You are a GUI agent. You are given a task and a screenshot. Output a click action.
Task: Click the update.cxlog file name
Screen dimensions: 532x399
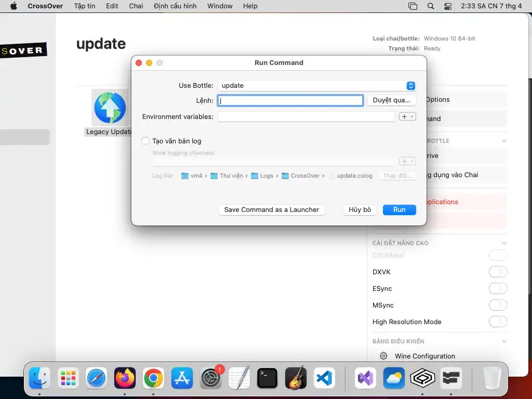[x=354, y=176]
